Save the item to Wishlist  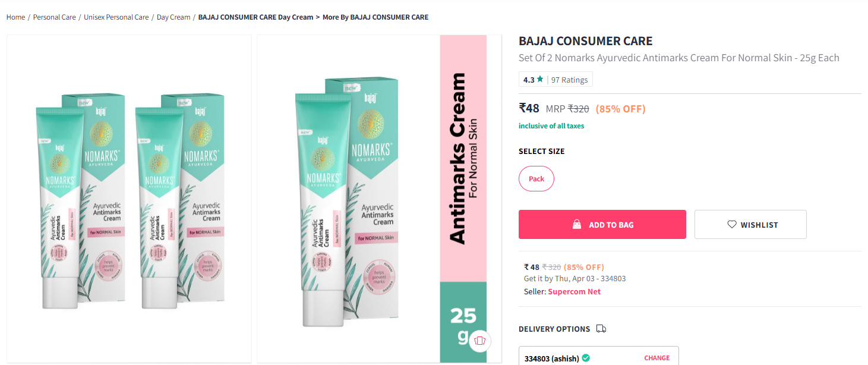click(x=750, y=225)
